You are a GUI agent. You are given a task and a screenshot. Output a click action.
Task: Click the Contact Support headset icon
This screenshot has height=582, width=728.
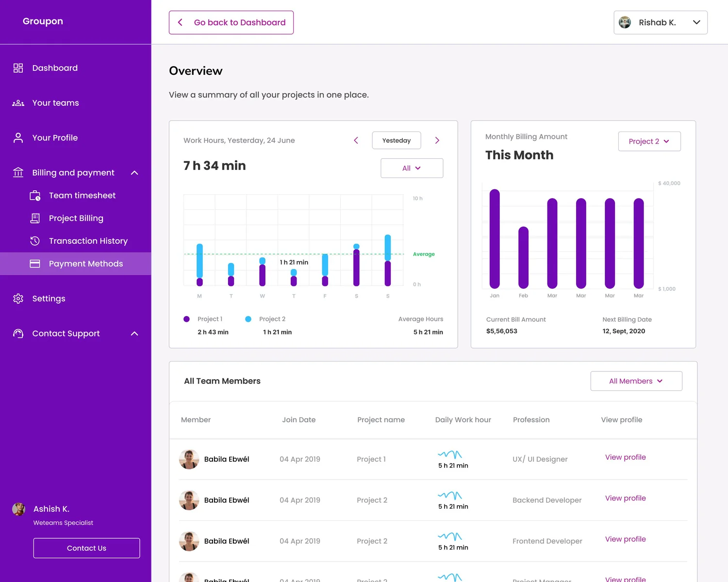click(x=18, y=333)
